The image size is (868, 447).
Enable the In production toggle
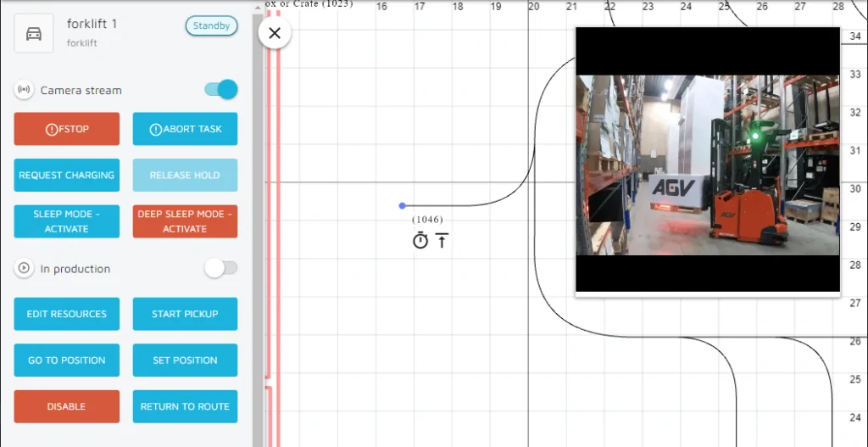[220, 269]
